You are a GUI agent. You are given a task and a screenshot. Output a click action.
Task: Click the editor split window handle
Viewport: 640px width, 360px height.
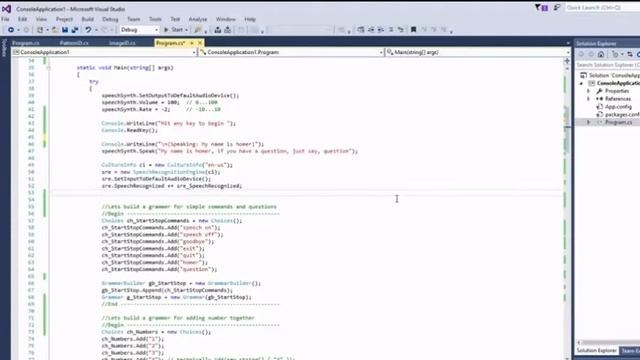567,61
